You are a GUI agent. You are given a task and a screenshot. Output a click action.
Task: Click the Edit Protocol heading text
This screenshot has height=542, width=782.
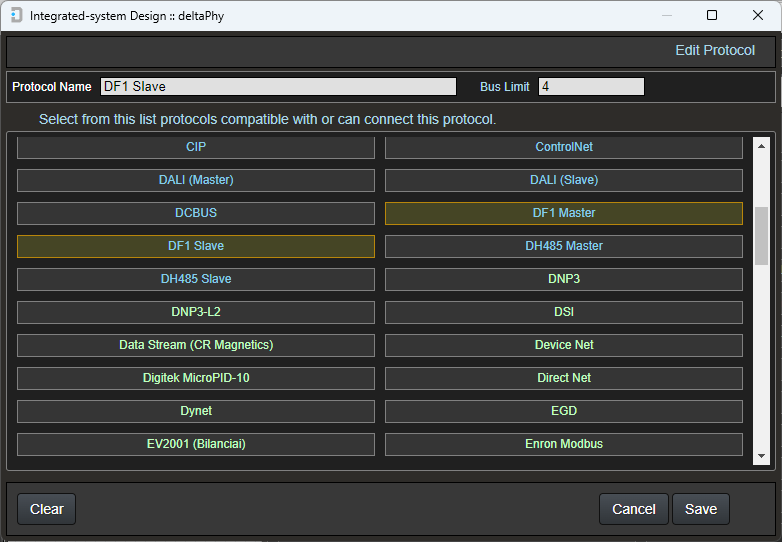[715, 50]
